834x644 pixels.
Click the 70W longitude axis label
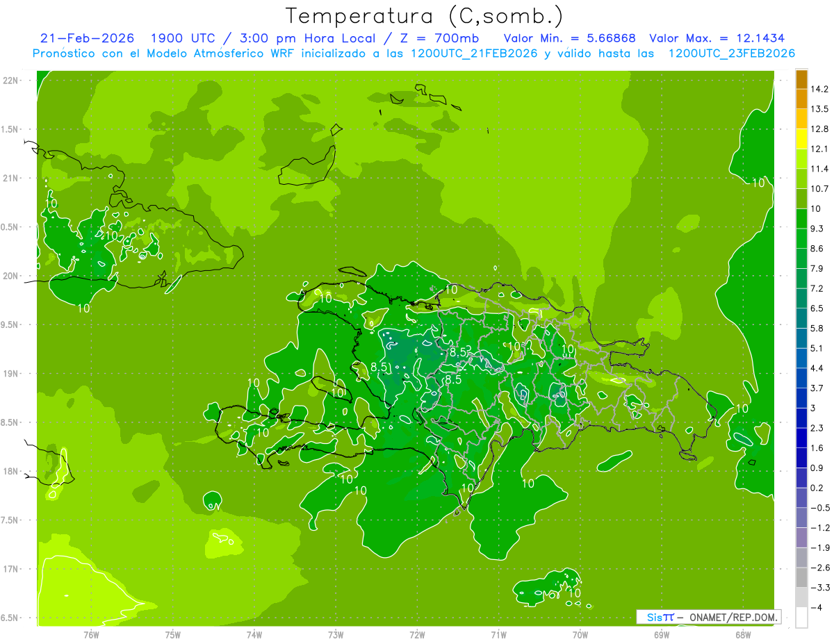point(580,634)
